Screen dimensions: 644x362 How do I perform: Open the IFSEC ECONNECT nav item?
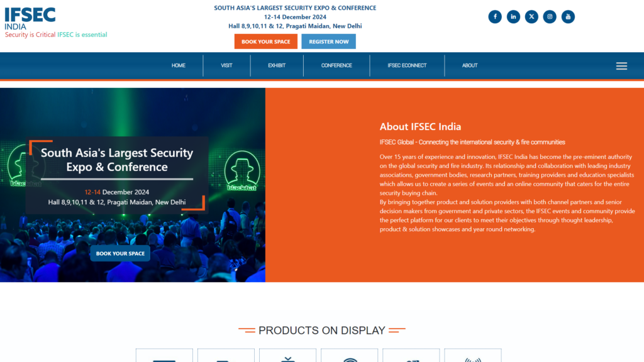(407, 65)
